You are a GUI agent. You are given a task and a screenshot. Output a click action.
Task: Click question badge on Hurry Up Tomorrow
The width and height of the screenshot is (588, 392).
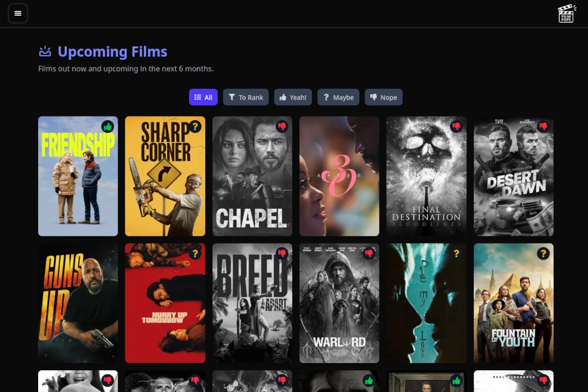(195, 253)
